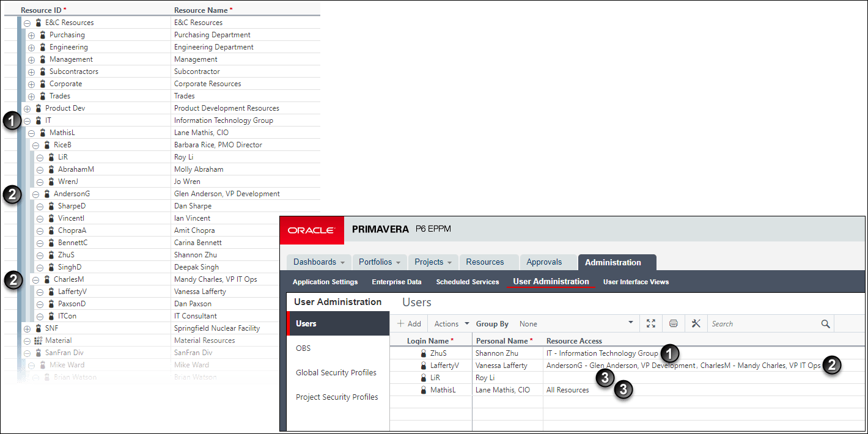This screenshot has width=868, height=434.
Task: Click the person icon beside ChopraA
Action: [51, 230]
